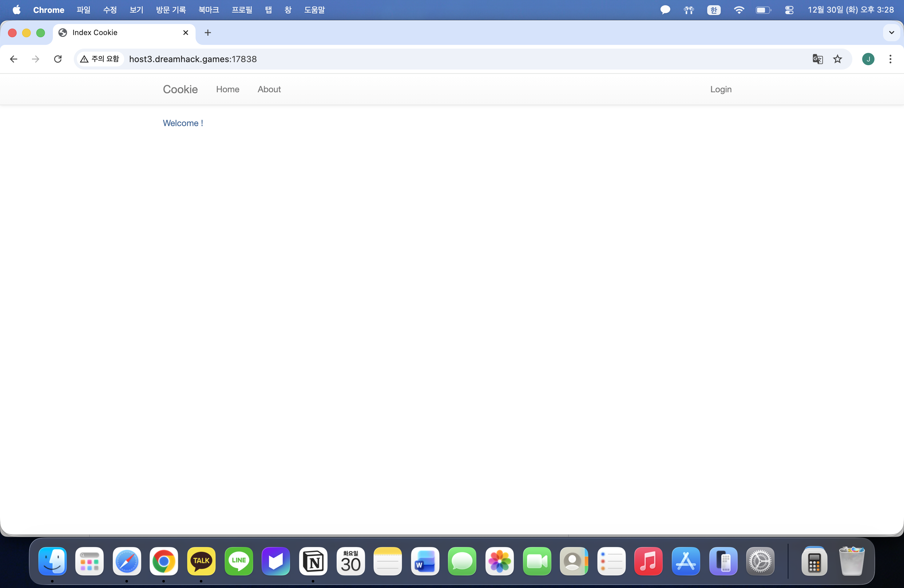Expand the tab search dropdown chevron

pyautogui.click(x=891, y=33)
